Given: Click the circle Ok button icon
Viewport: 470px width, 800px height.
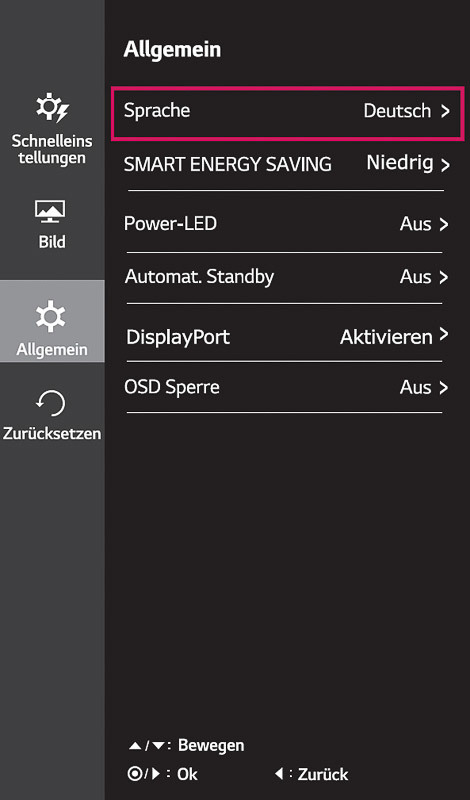Looking at the screenshot, I should pyautogui.click(x=134, y=774).
